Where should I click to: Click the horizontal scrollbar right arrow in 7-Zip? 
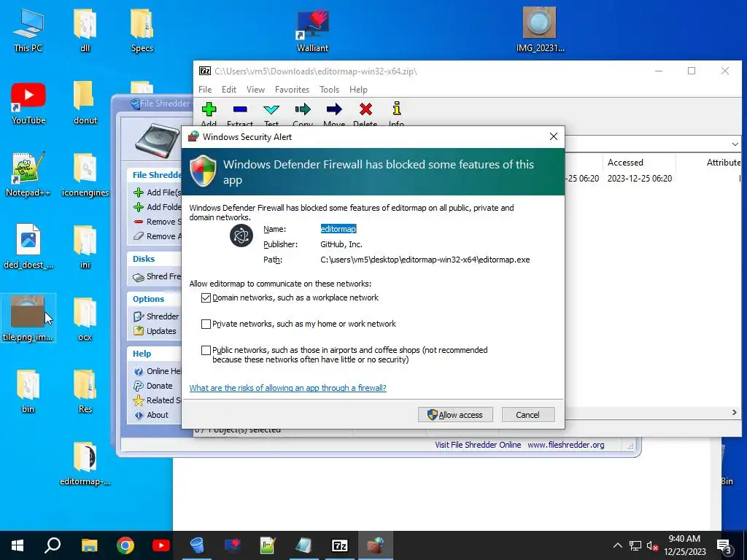(735, 413)
